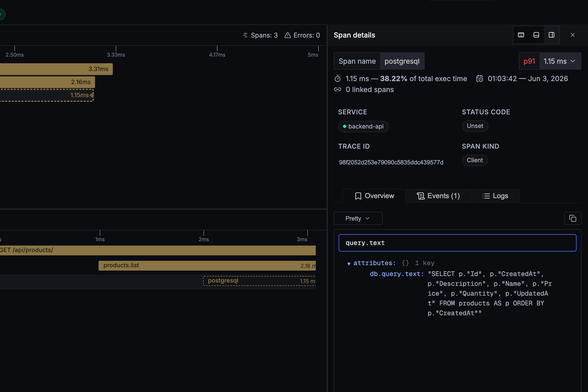588x392 pixels.
Task: Click the postgresql span name value
Action: pyautogui.click(x=402, y=61)
